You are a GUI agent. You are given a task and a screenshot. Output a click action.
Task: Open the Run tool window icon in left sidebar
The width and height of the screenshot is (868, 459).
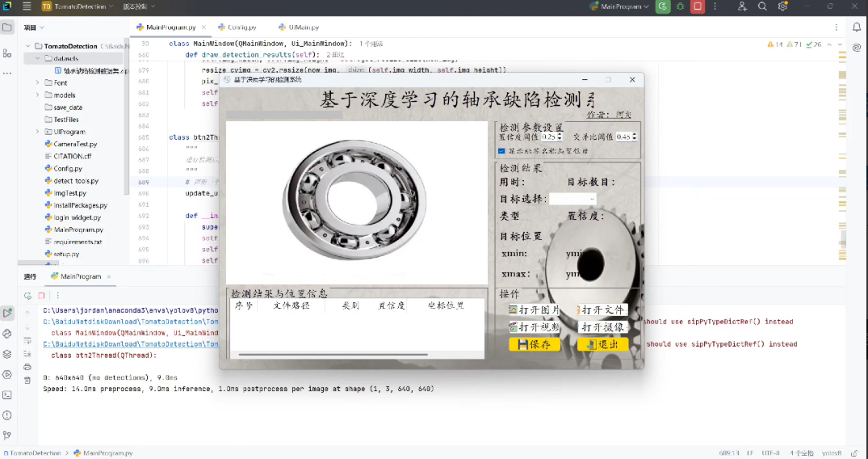(7, 314)
